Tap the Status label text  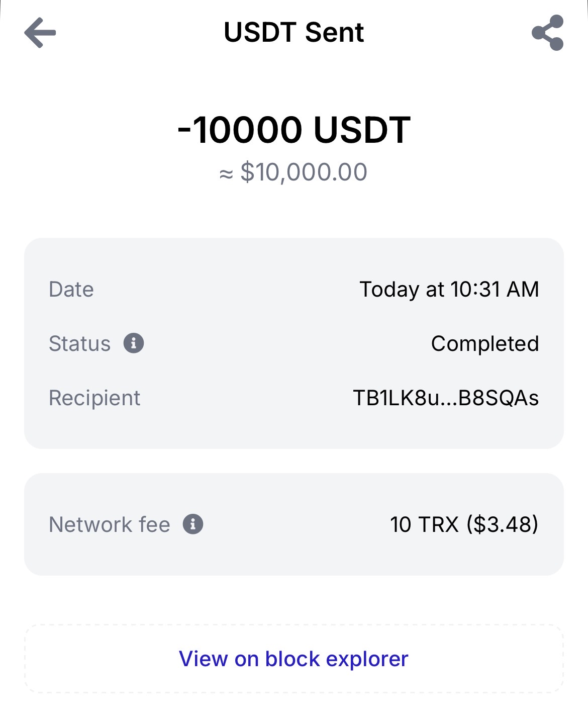pyautogui.click(x=79, y=344)
